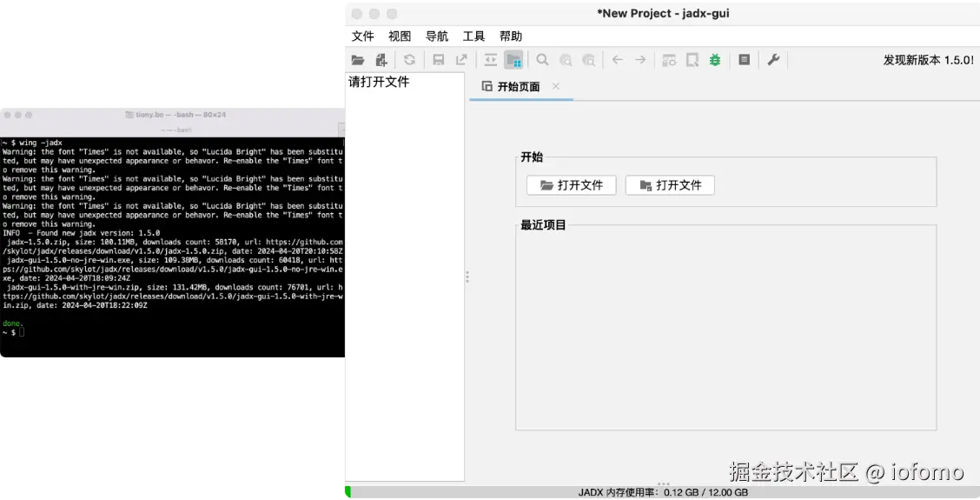
Task: Click the 'wing -jadx' command in terminal
Action: [41, 143]
